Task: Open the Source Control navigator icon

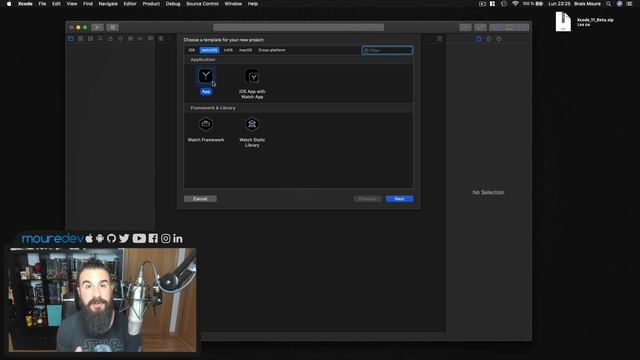Action: [x=80, y=39]
